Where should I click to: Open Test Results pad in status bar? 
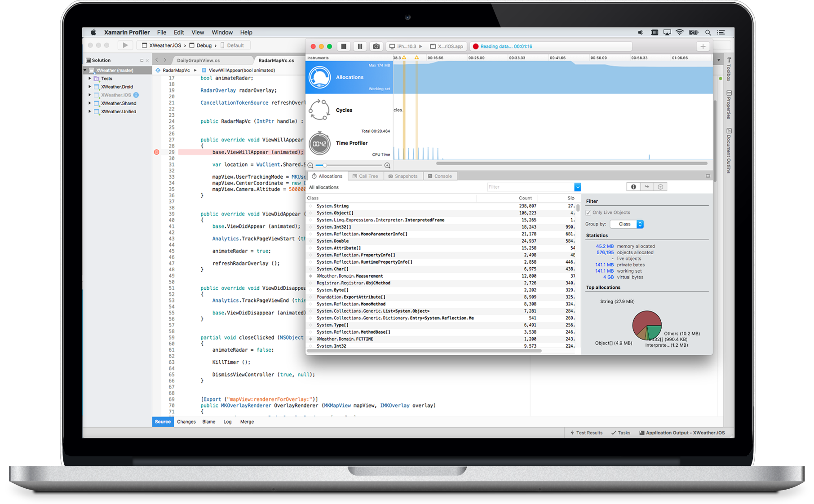[586, 433]
